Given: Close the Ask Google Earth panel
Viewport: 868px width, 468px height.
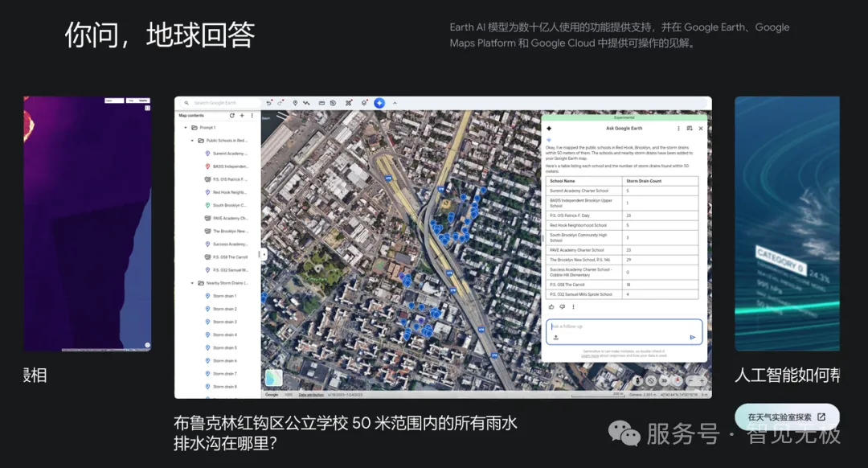Looking at the screenshot, I should [x=701, y=129].
